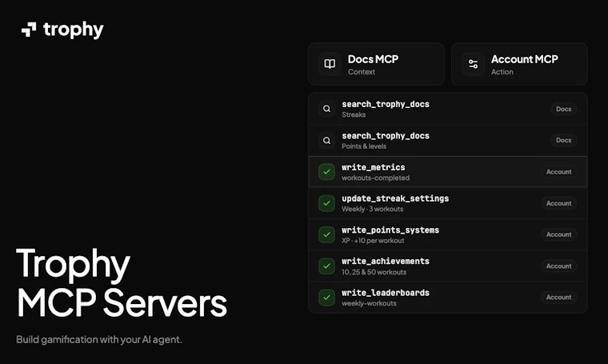Click the Build gamification with your AI agent tagline
Viewport: 608px width, 364px height.
[99, 340]
